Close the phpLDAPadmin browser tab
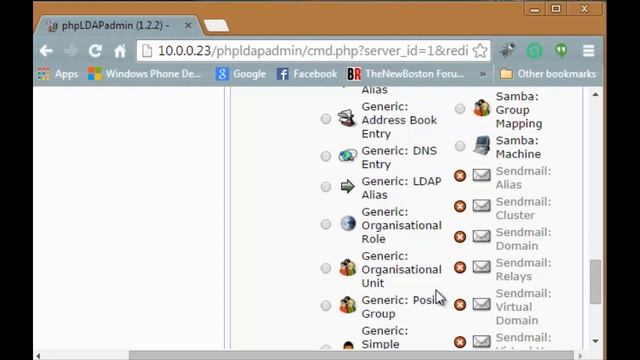 point(188,26)
